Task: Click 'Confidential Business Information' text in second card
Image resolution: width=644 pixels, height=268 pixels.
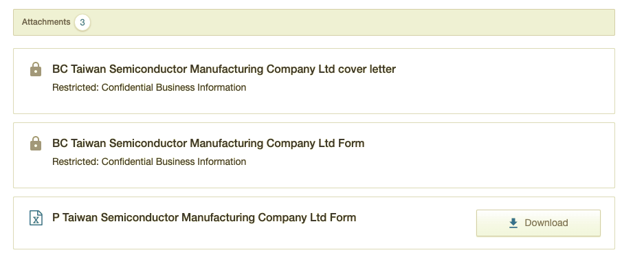Action: tap(174, 161)
